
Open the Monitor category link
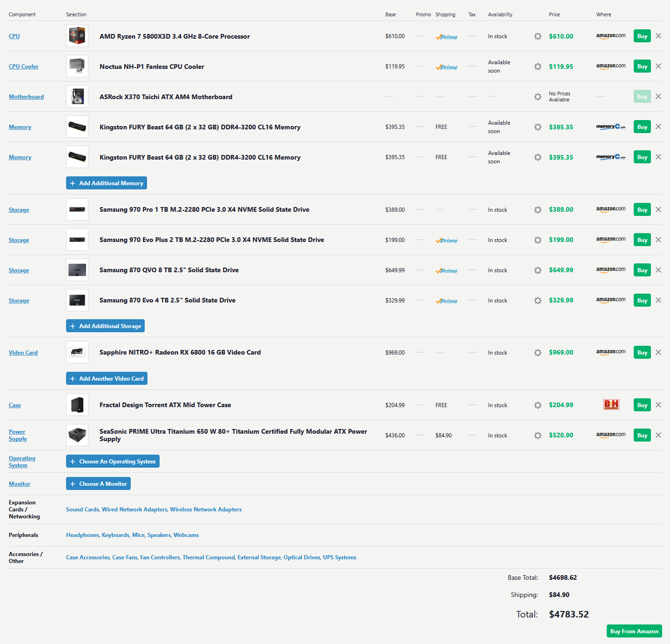pos(20,484)
